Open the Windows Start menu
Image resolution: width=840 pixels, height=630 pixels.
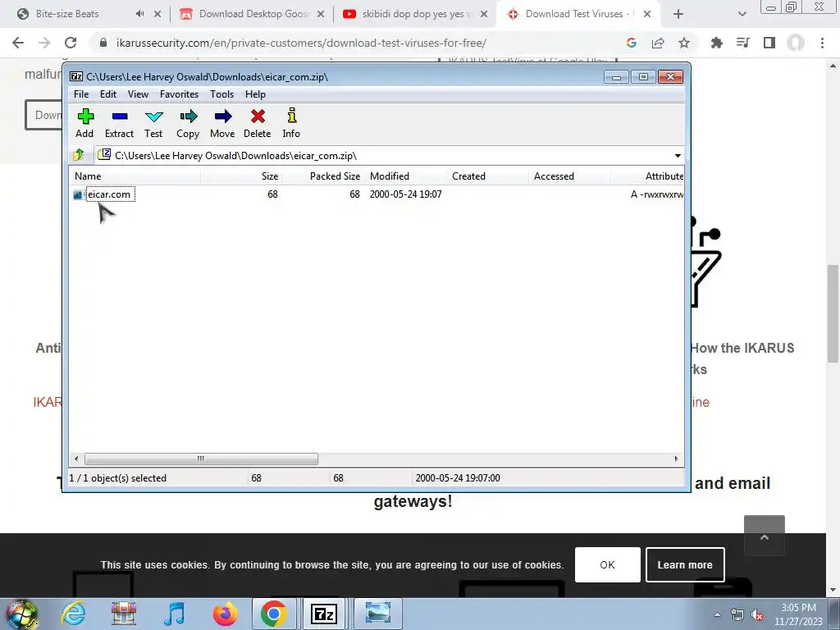22,614
